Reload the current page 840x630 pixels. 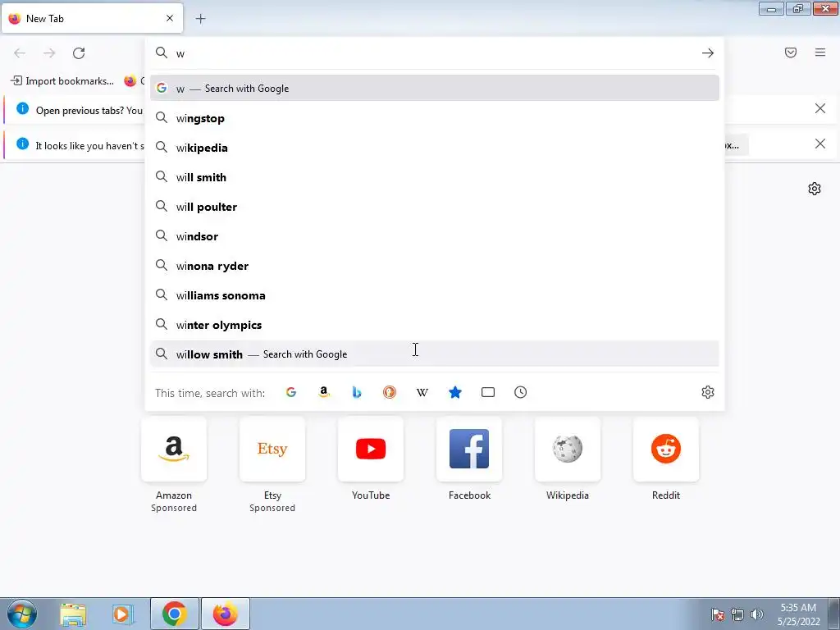tap(79, 53)
